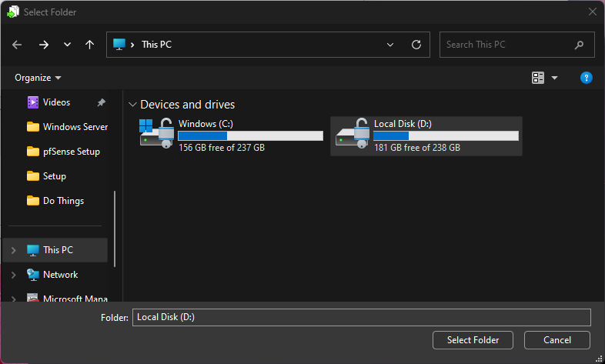Go up one folder level

pyautogui.click(x=89, y=45)
